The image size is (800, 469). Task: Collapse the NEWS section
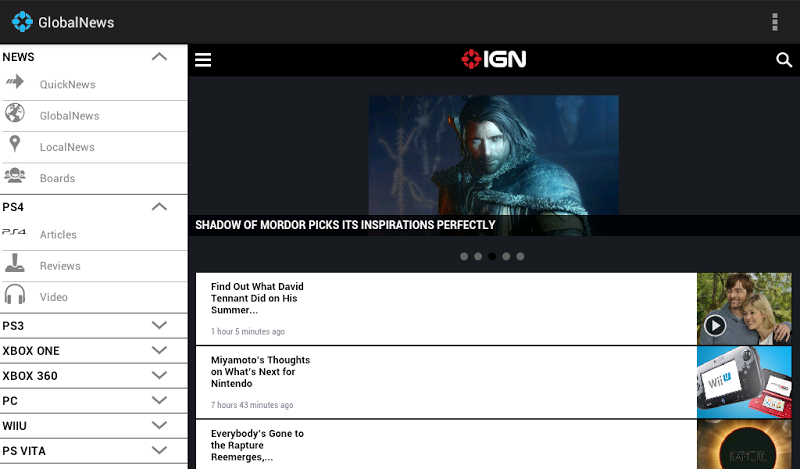coord(159,57)
